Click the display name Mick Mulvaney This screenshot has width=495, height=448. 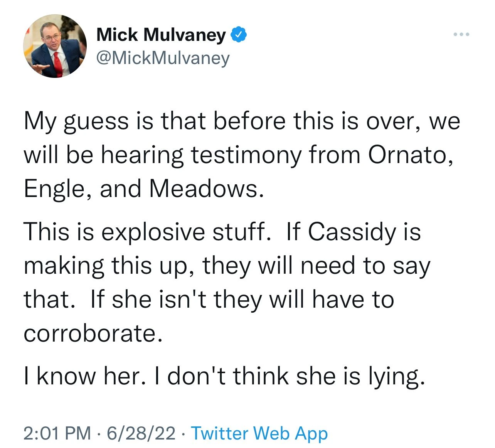click(x=161, y=35)
